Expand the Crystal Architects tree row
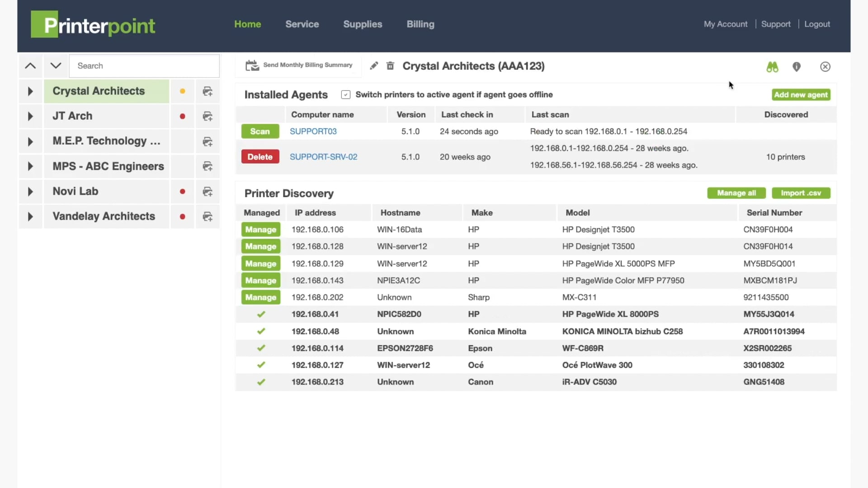The height and width of the screenshot is (488, 868). [x=30, y=91]
